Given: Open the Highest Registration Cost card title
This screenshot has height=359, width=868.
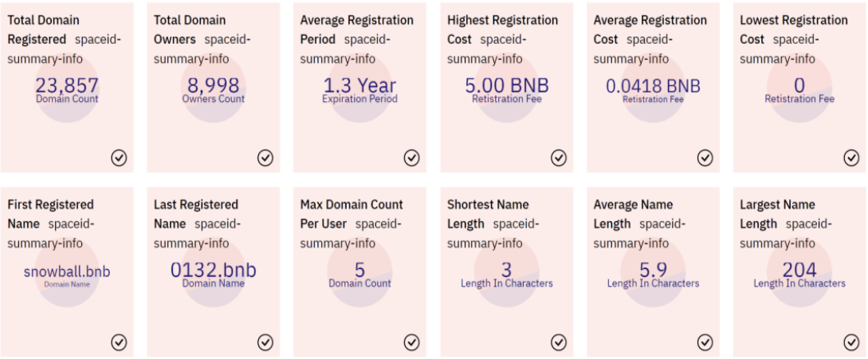Looking at the screenshot, I should coord(502,30).
